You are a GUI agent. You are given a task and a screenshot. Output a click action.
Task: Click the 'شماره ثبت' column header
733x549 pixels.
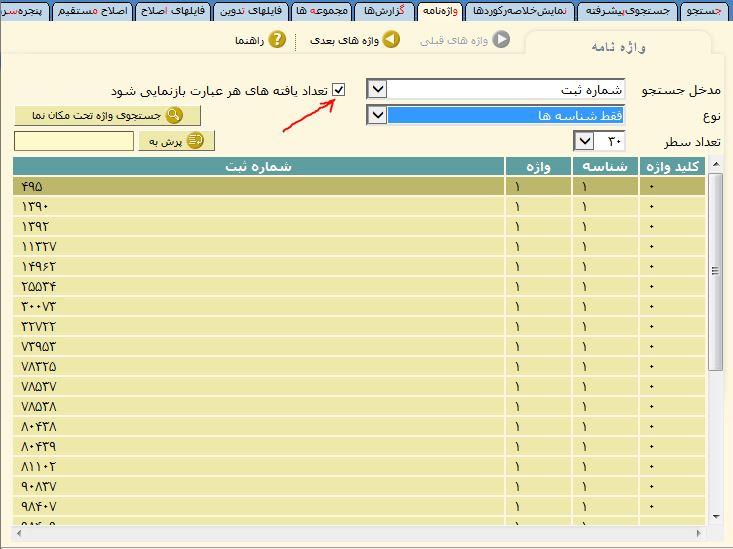260,166
